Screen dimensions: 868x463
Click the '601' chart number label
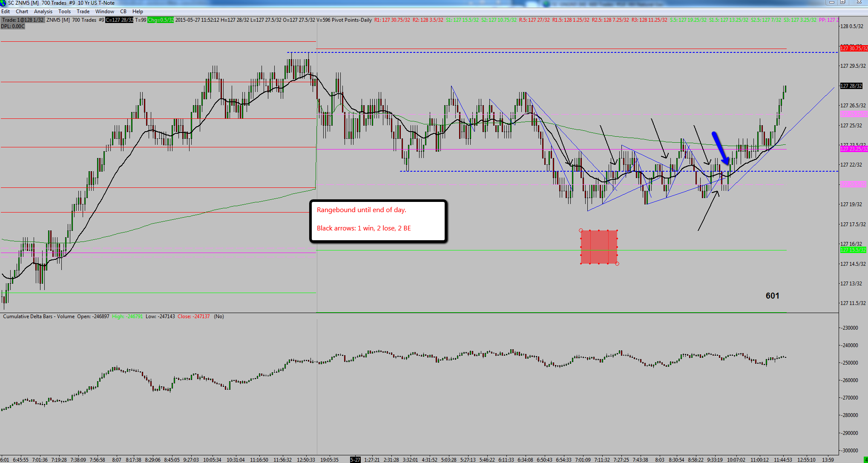coord(772,296)
